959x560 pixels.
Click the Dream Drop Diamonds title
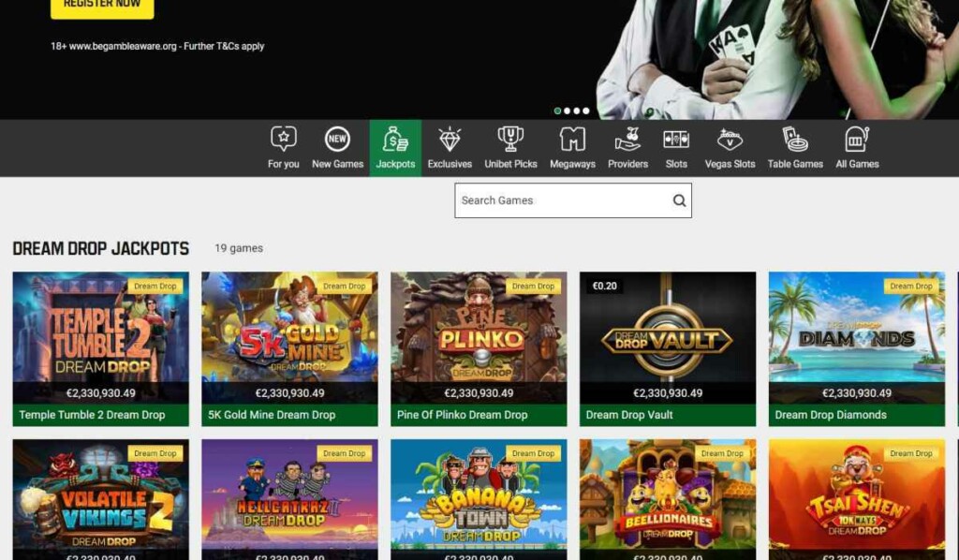(x=830, y=415)
